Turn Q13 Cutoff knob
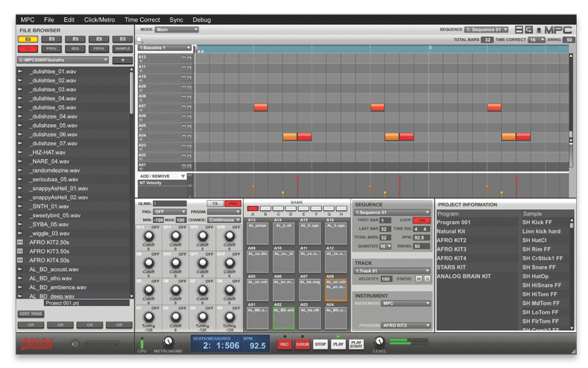This screenshot has height=368, width=588. [x=149, y=237]
